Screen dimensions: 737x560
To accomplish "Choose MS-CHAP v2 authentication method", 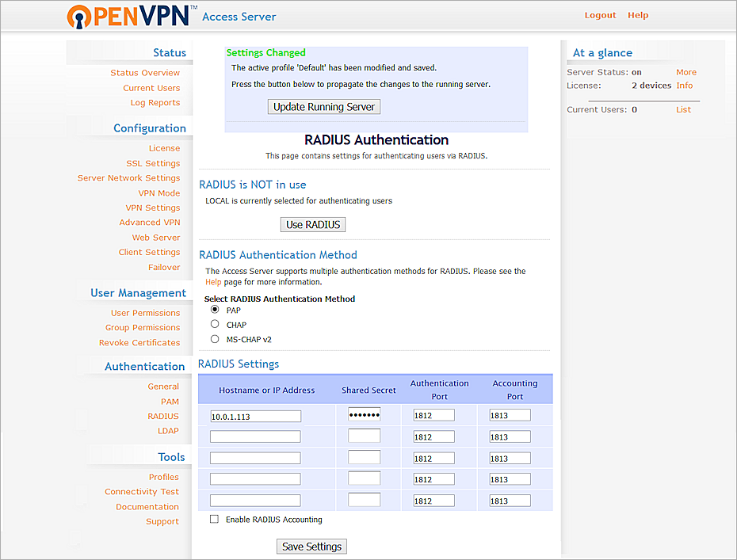I will 215,338.
